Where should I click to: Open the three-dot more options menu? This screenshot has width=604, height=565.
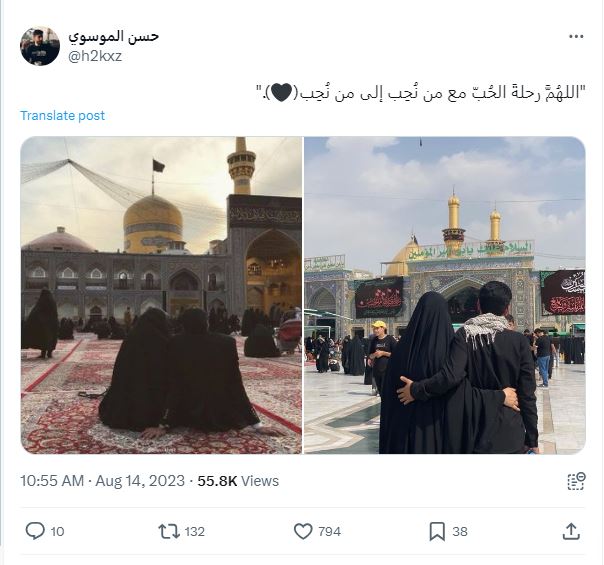coord(576,37)
